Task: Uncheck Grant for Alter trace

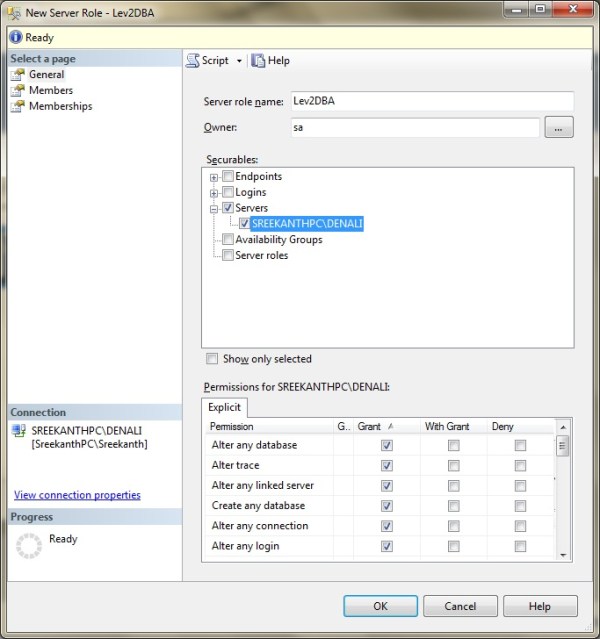Action: click(x=387, y=466)
